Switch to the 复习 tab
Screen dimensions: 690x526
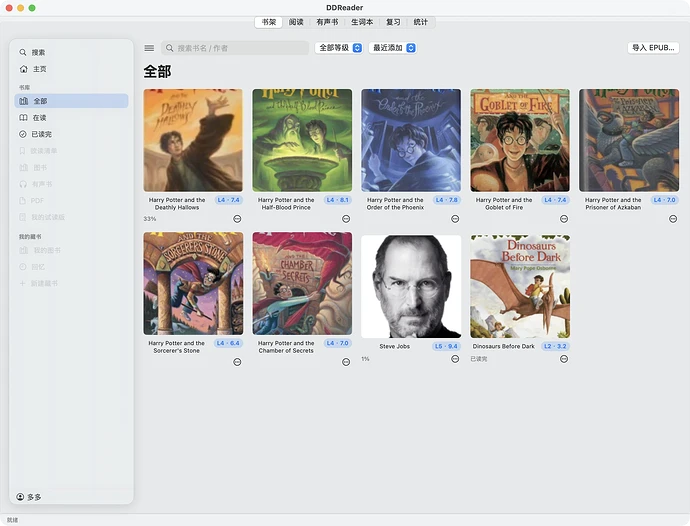[x=393, y=22]
